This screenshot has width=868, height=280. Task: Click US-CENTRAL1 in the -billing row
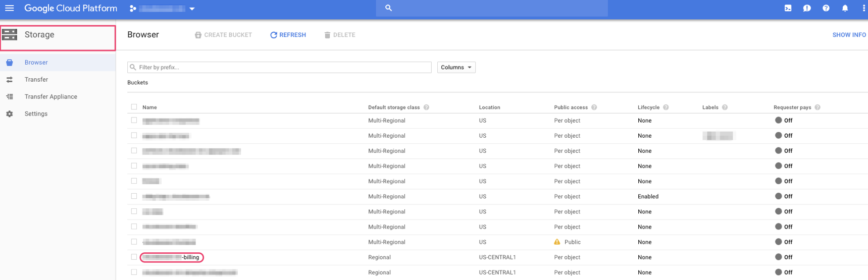[x=497, y=257]
